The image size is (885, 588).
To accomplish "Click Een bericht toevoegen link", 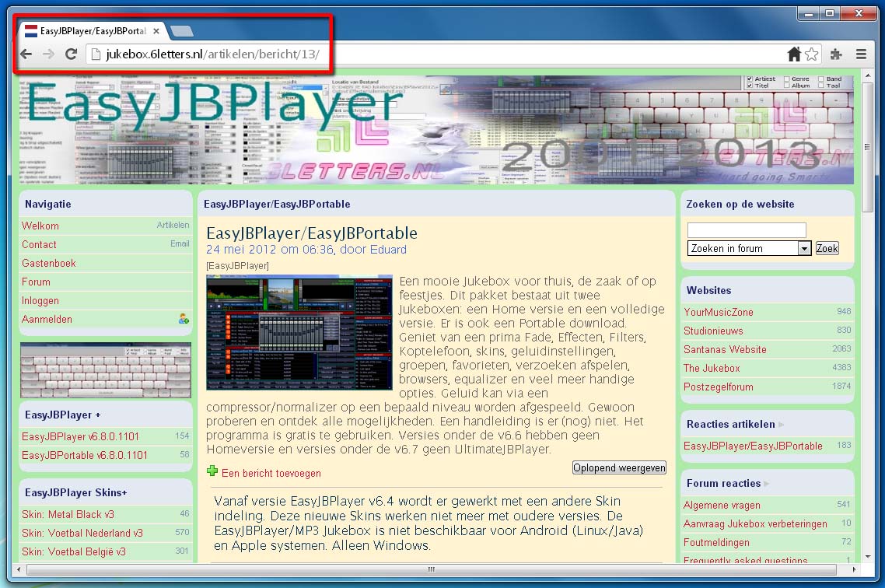I will click(271, 474).
